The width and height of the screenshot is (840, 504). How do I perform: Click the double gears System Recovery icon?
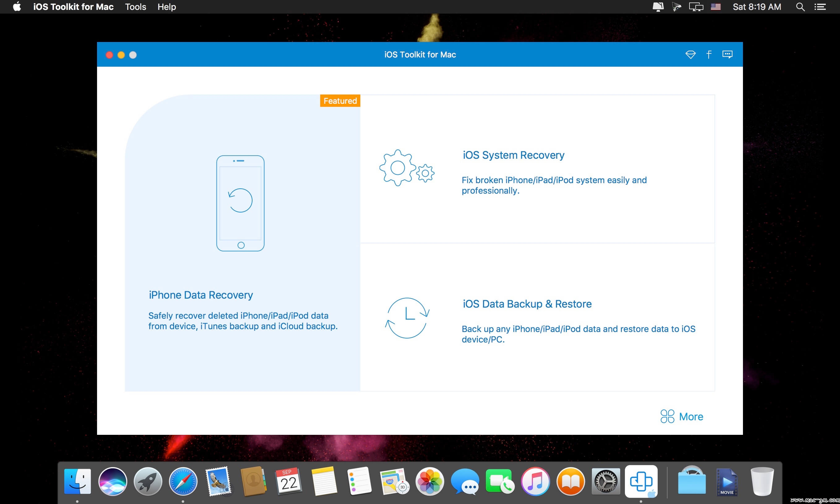point(407,167)
